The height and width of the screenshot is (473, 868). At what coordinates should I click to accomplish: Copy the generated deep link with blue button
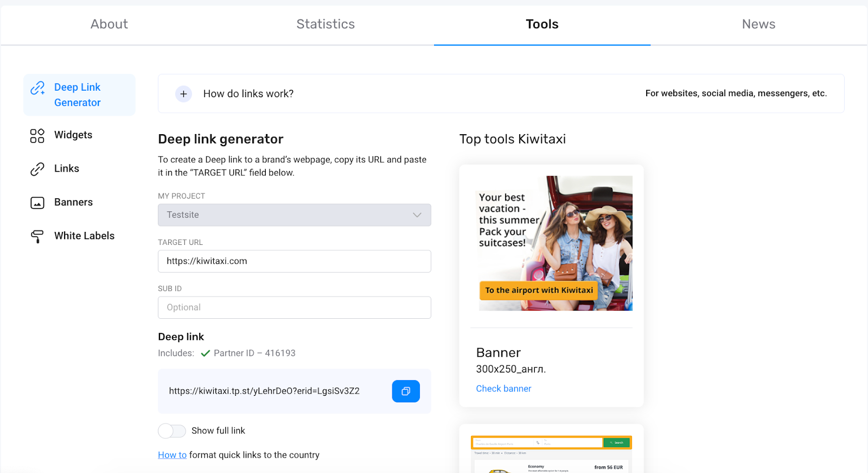coord(406,391)
